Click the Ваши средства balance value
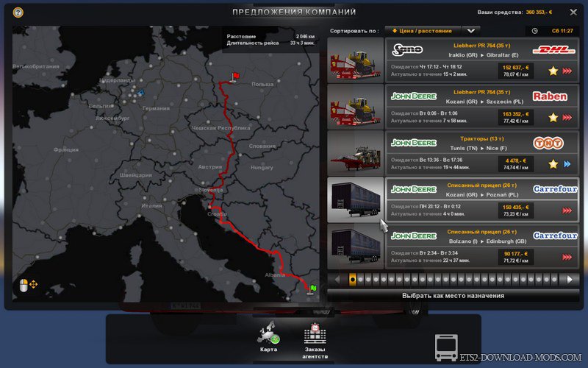 coord(539,13)
